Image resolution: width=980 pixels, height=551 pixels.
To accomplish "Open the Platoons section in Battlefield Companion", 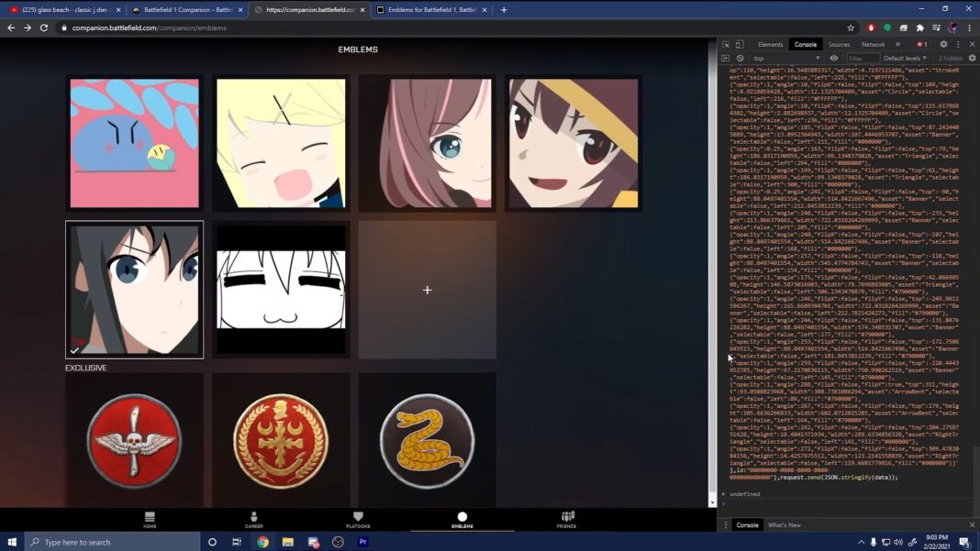I will tap(358, 520).
